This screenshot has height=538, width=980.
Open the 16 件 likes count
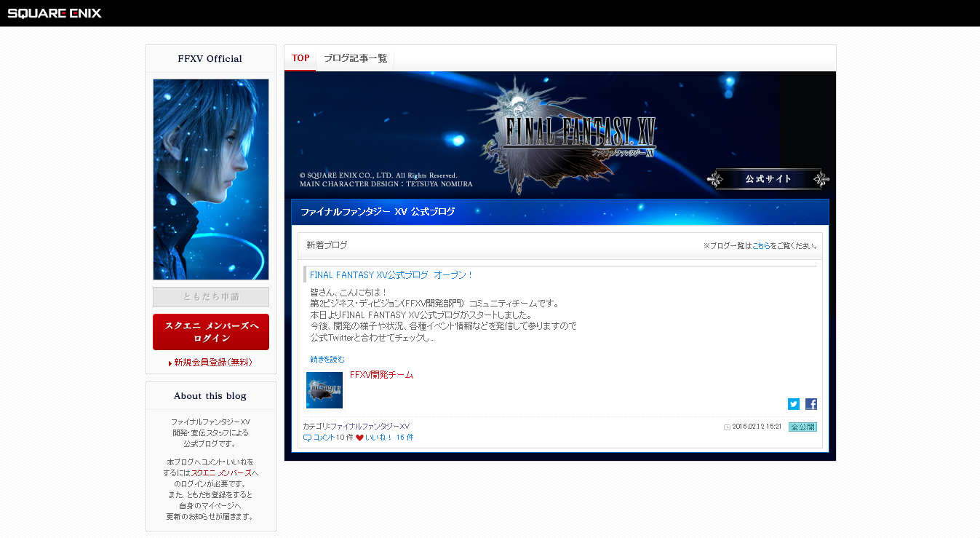(405, 438)
